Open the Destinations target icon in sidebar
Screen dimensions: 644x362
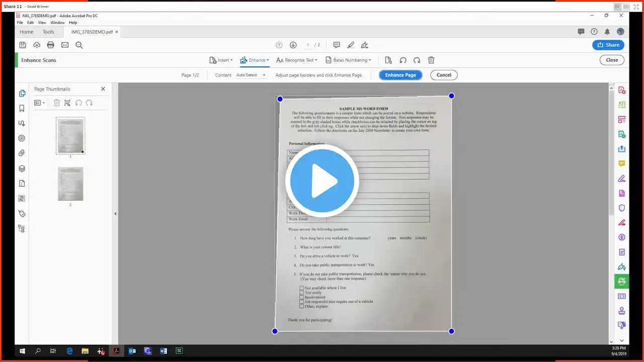(x=22, y=138)
